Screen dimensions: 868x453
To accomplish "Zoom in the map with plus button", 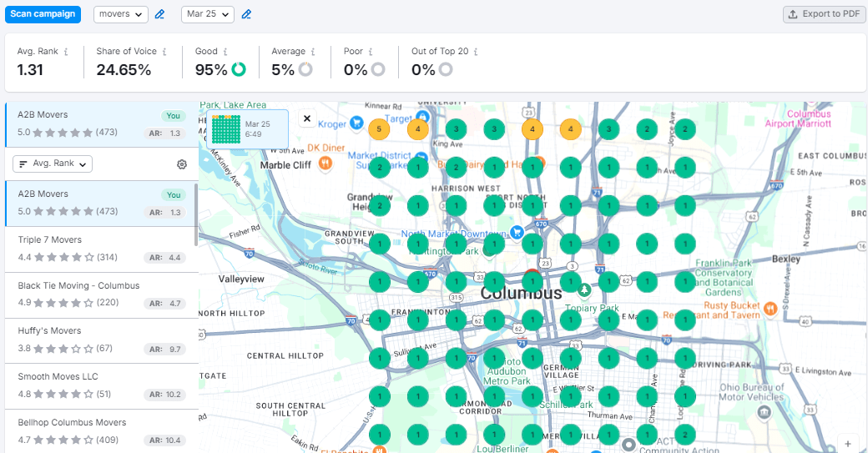I will pos(847,444).
